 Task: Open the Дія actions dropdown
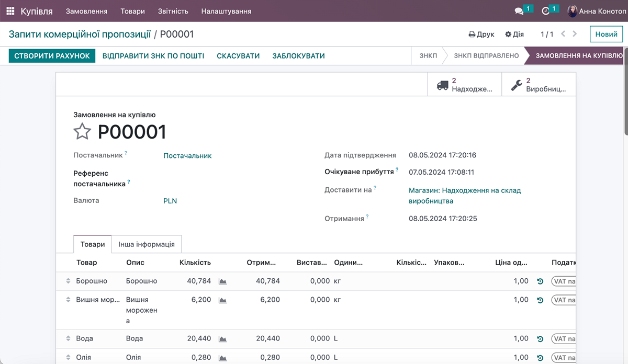point(514,35)
